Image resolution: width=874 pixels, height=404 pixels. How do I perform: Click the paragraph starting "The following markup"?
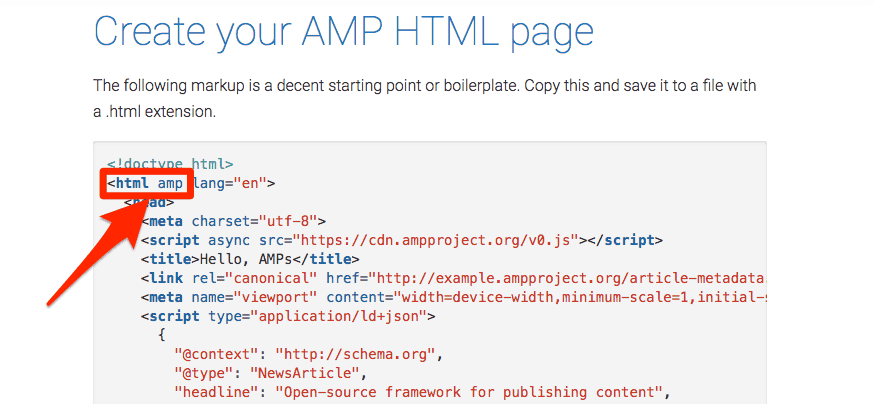click(425, 99)
